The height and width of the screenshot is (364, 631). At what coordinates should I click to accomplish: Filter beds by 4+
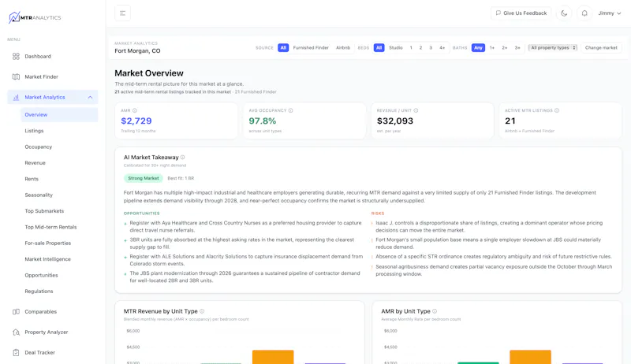tap(442, 48)
